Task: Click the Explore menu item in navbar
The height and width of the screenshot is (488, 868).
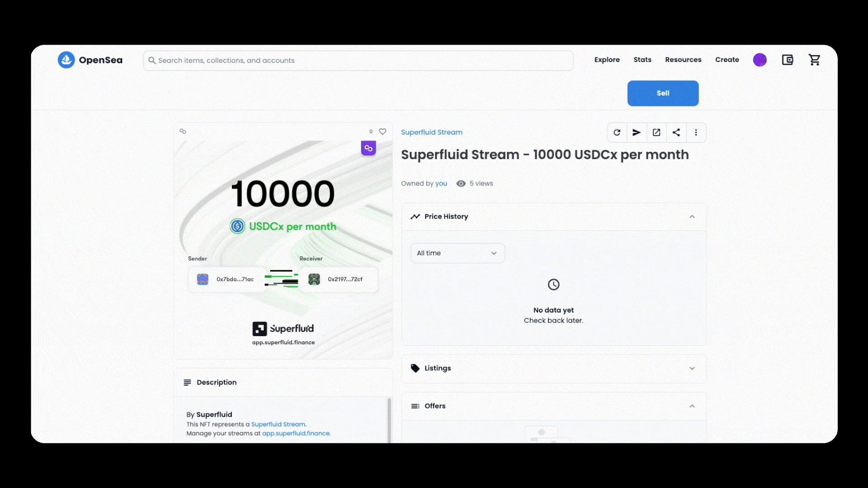Action: (x=607, y=59)
